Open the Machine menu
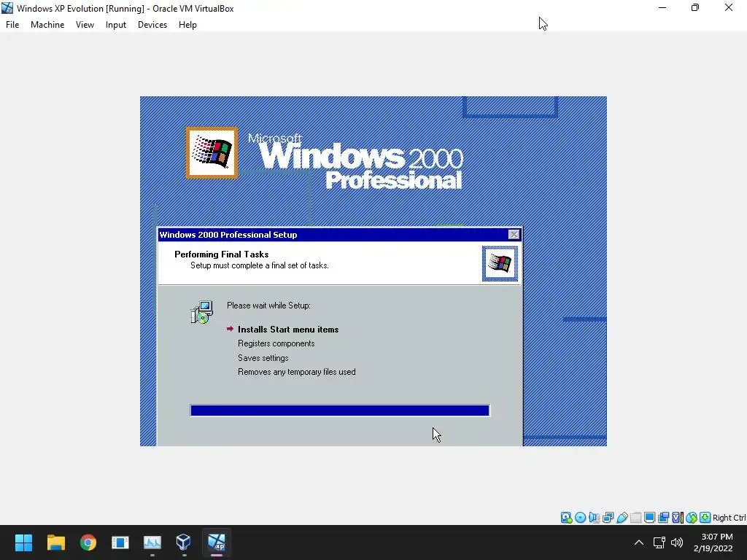747x560 pixels. (x=47, y=25)
